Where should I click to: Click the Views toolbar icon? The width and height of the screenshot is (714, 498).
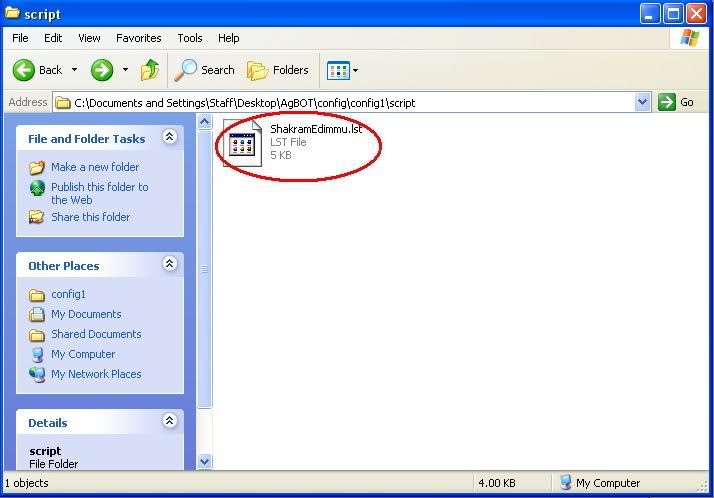(338, 70)
